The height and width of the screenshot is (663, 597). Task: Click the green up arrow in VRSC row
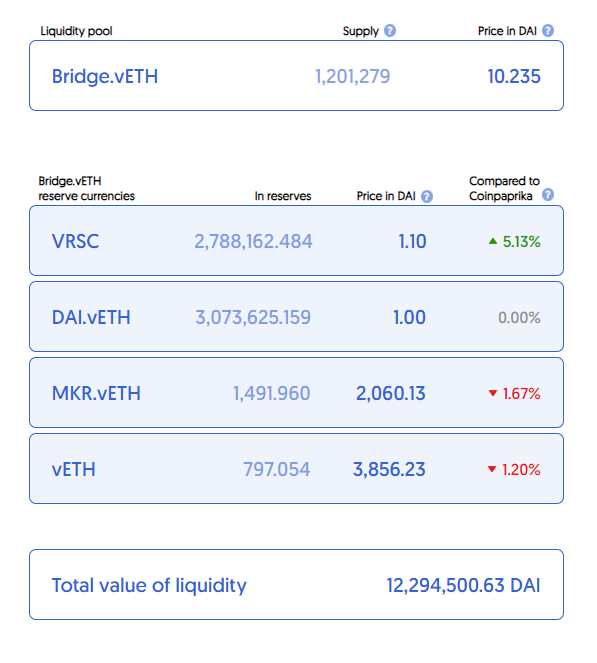tap(493, 241)
